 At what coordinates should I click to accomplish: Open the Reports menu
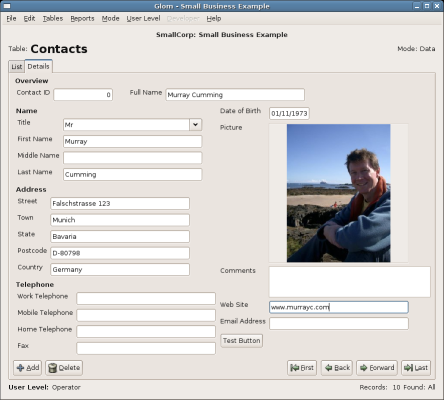click(82, 19)
